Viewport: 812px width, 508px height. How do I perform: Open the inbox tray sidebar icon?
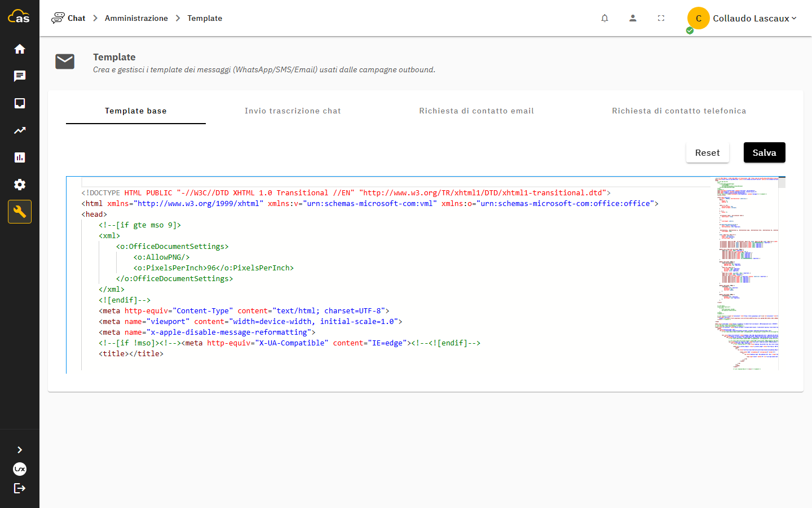pyautogui.click(x=20, y=103)
